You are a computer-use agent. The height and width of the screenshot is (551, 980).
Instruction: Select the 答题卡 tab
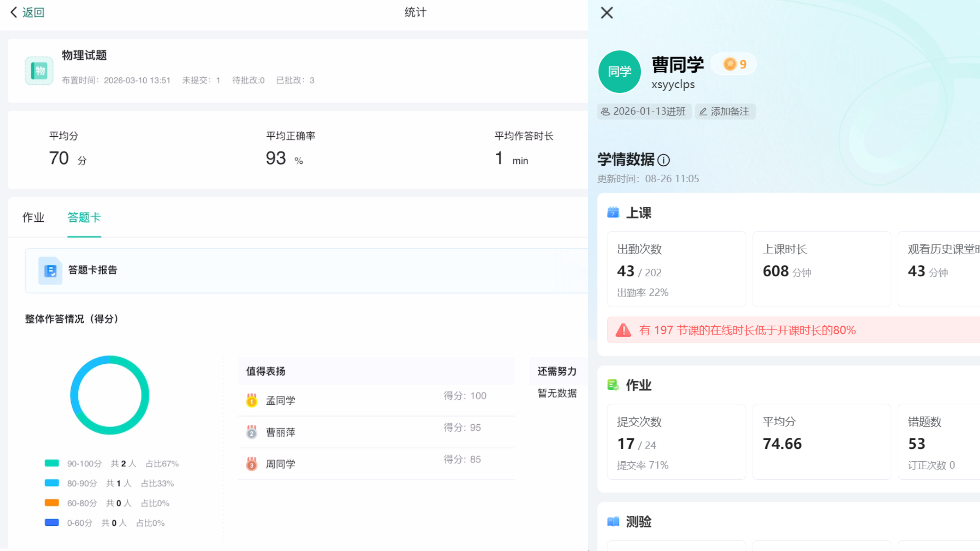(84, 217)
